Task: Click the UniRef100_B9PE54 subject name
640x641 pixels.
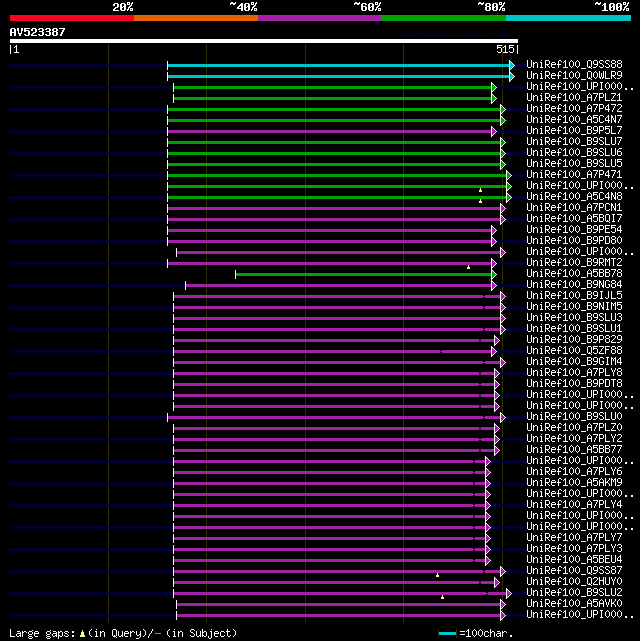Action: (x=574, y=229)
